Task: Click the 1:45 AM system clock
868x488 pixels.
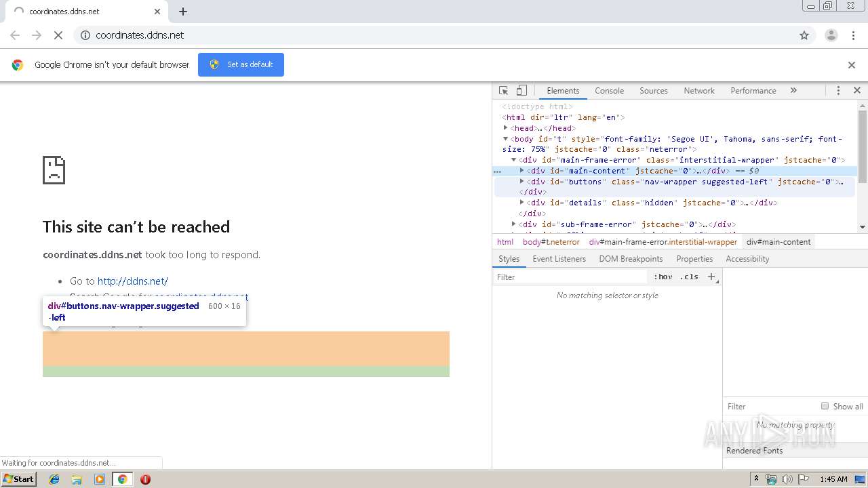Action: pyautogui.click(x=833, y=479)
